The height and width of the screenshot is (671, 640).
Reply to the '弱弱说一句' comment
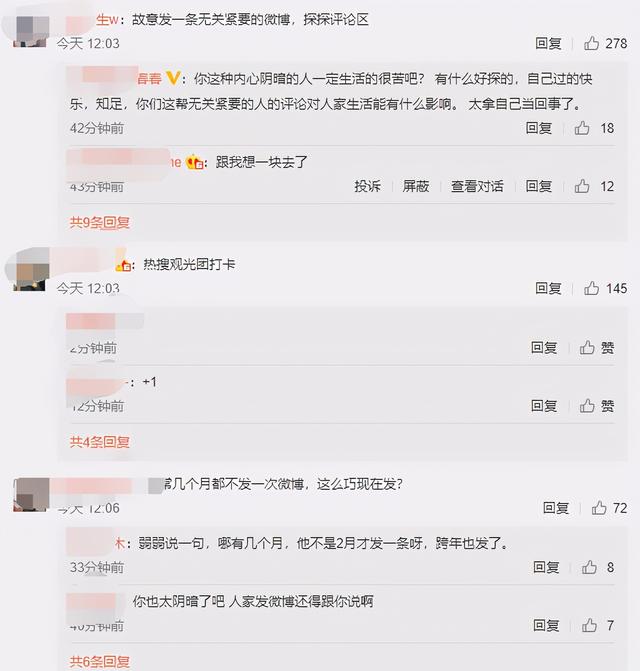pos(546,567)
